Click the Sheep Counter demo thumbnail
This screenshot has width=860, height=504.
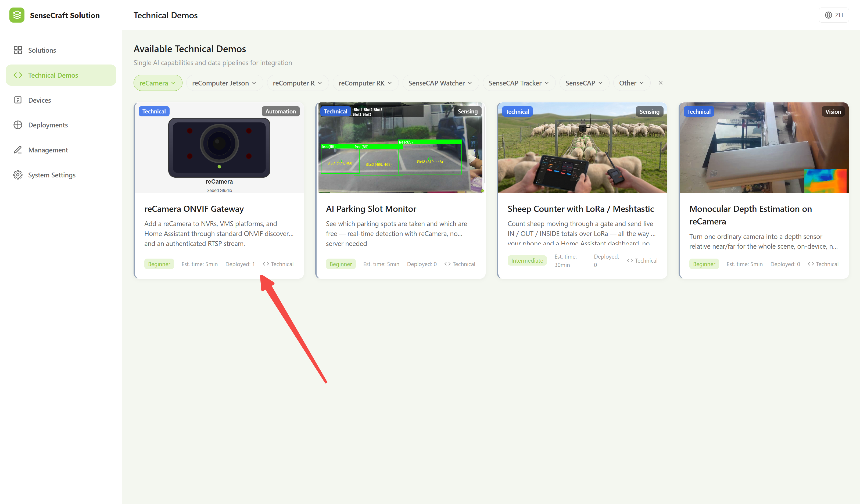(582, 147)
